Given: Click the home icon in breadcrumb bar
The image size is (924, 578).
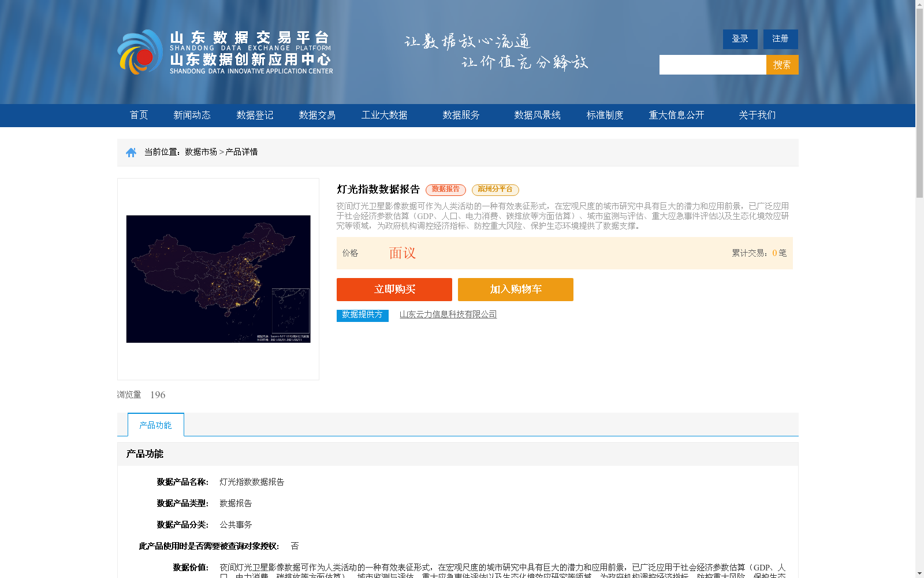Looking at the screenshot, I should point(131,153).
